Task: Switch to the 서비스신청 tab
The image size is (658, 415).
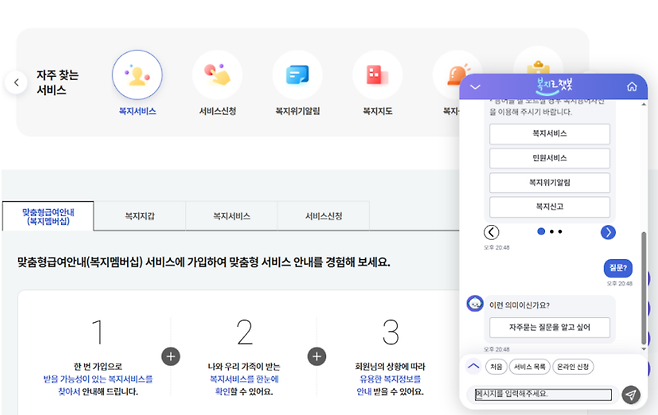Action: pyautogui.click(x=323, y=216)
